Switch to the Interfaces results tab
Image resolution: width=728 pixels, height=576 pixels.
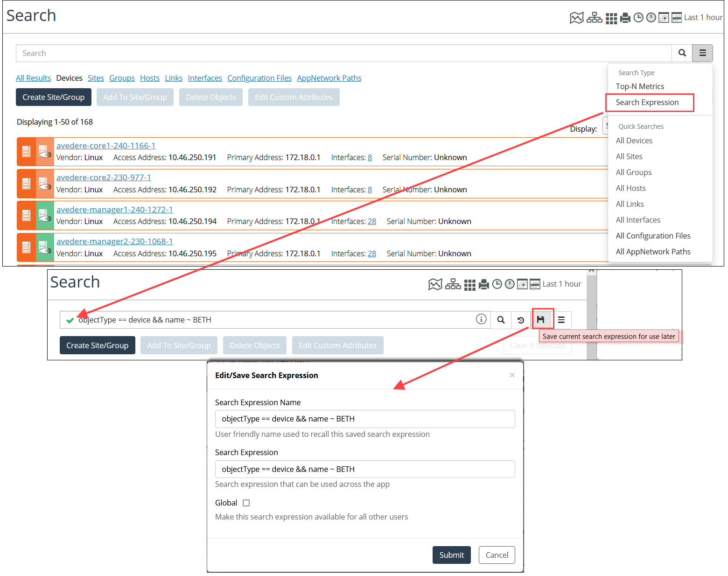205,78
